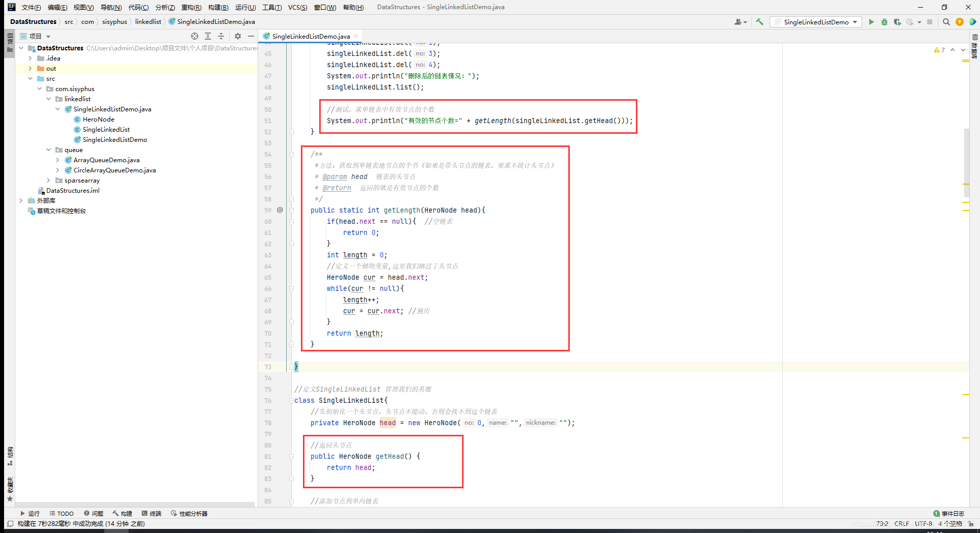The image size is (980, 533).
Task: Fold the getHead method at line 81
Action: [292, 456]
